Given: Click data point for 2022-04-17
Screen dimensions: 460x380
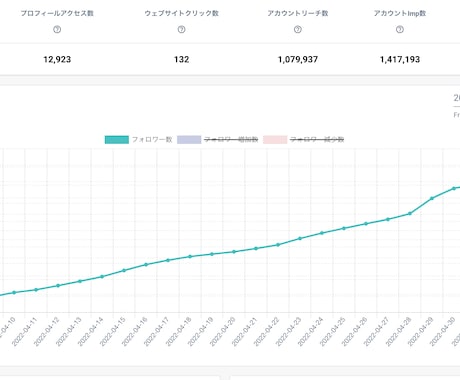Looking at the screenshot, I should (168, 260).
